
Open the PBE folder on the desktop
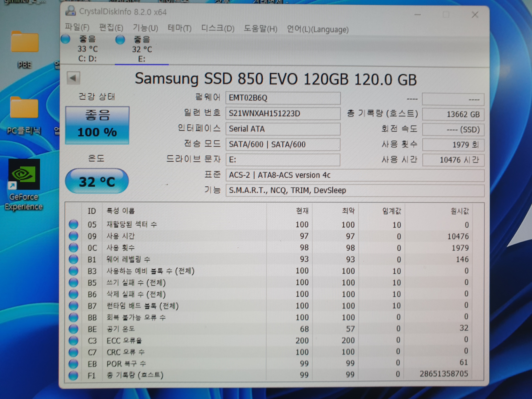[x=25, y=49]
